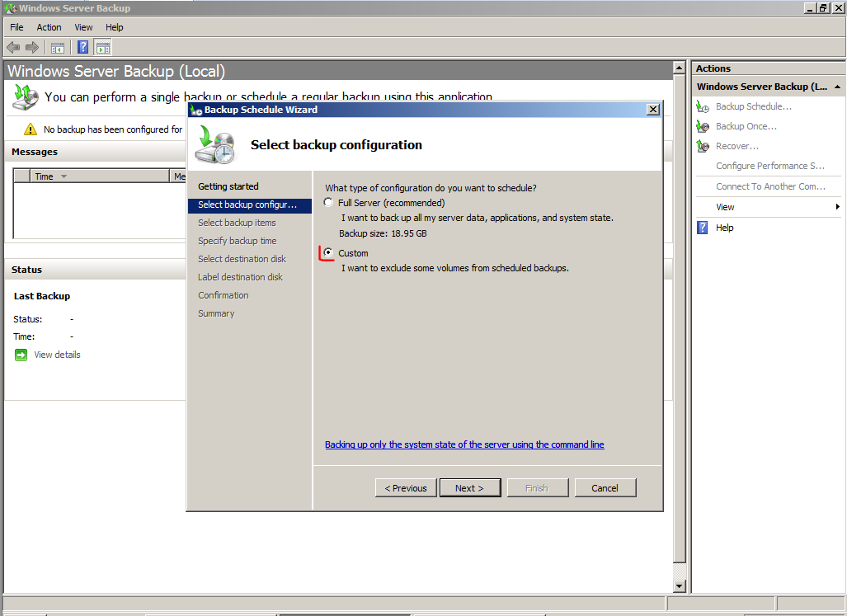
Task: Click the Help entry in Actions pane
Action: click(x=724, y=228)
